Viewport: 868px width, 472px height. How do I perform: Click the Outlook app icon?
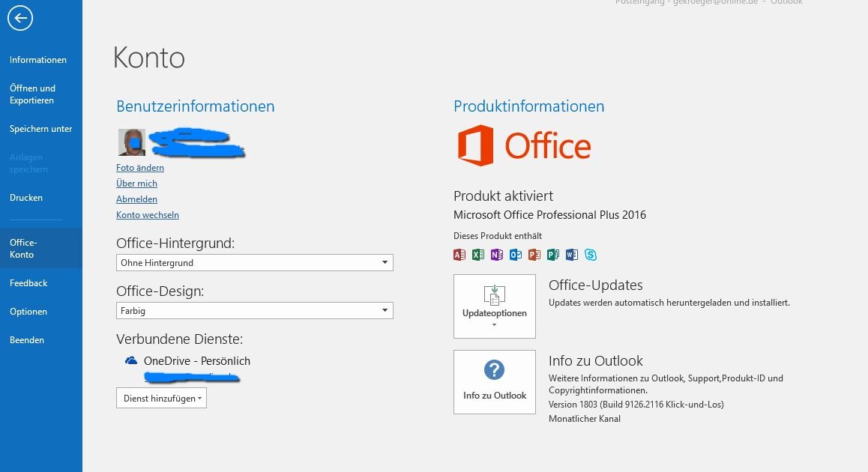pos(516,255)
